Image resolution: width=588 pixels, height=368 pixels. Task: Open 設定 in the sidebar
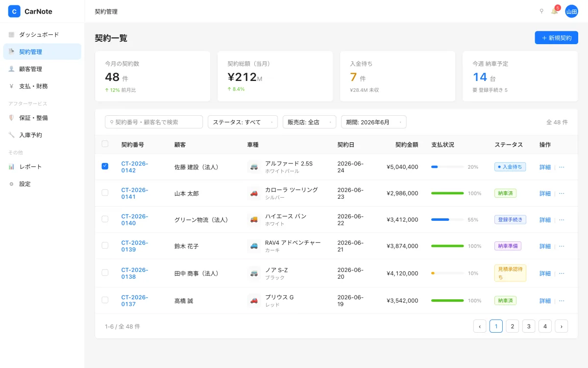42,184
